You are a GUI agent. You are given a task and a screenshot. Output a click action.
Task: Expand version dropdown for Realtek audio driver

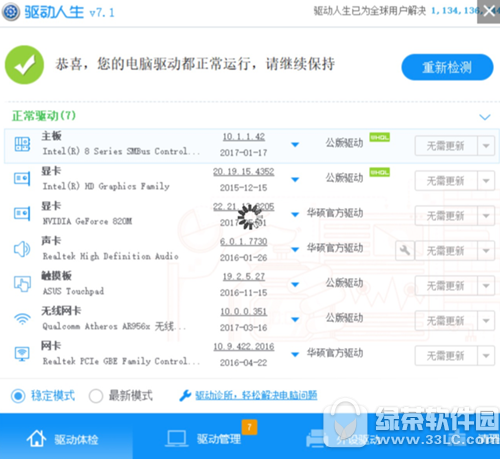[x=295, y=249]
